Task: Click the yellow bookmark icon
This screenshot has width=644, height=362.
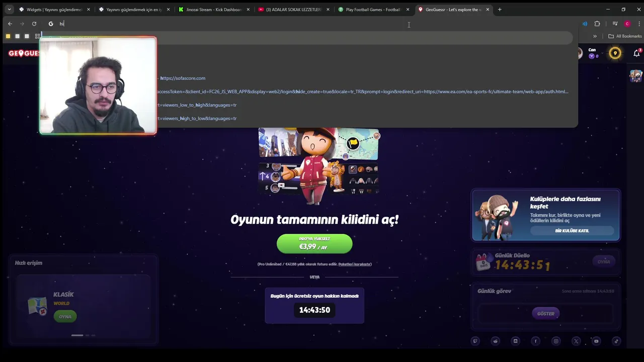Action: pyautogui.click(x=8, y=36)
